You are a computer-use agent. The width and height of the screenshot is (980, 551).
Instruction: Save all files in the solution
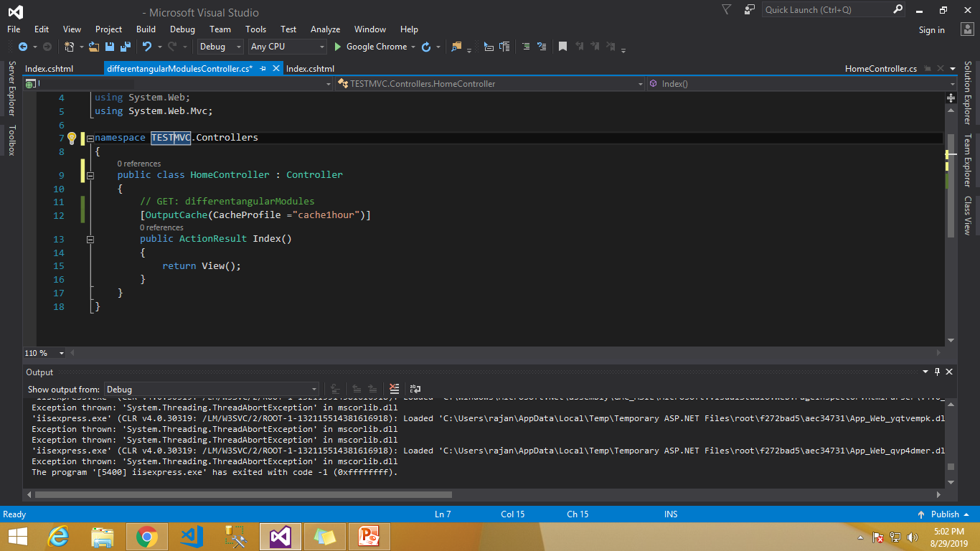point(125,47)
